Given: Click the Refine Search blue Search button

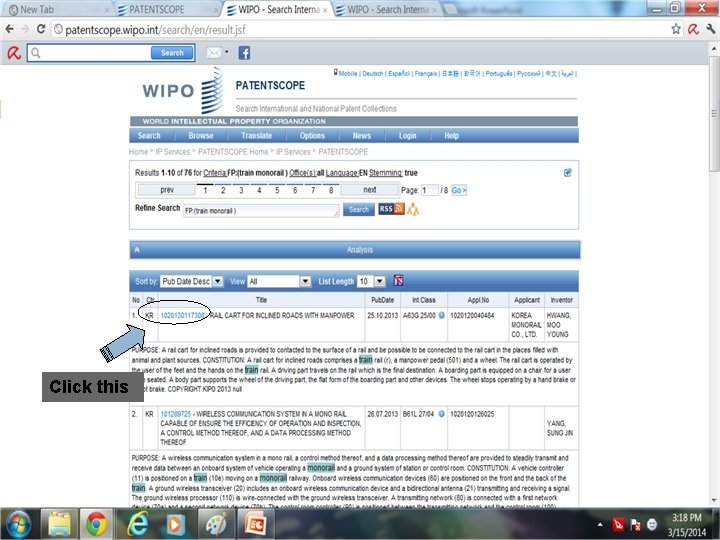Looking at the screenshot, I should pyautogui.click(x=359, y=209).
